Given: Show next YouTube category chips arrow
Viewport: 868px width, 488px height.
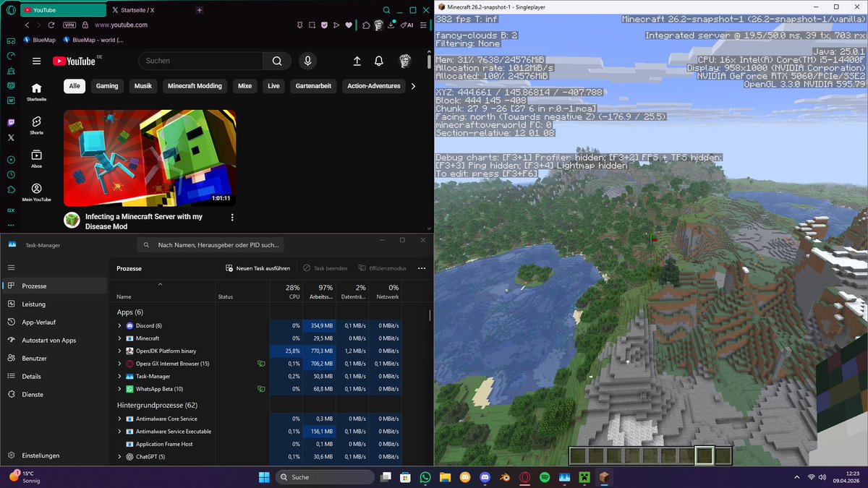Looking at the screenshot, I should [413, 86].
